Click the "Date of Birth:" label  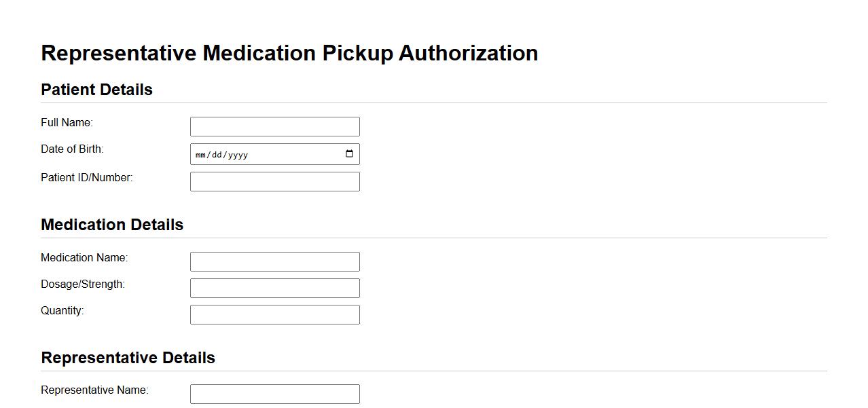[x=72, y=149]
